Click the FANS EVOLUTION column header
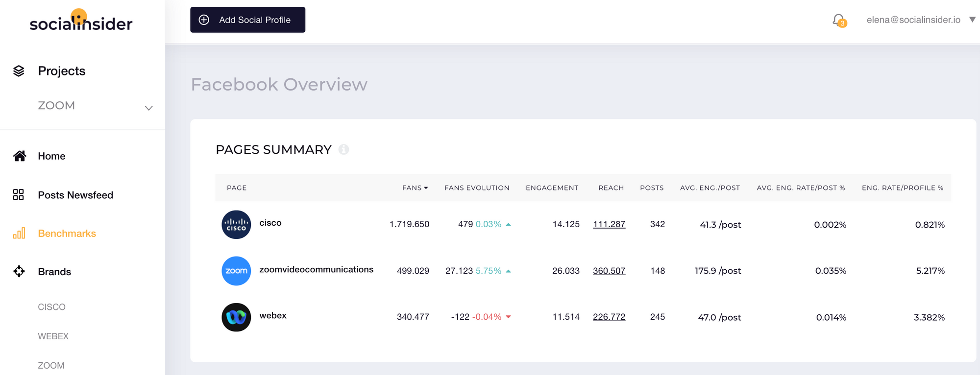Screen dimensions: 980x375 (477, 188)
